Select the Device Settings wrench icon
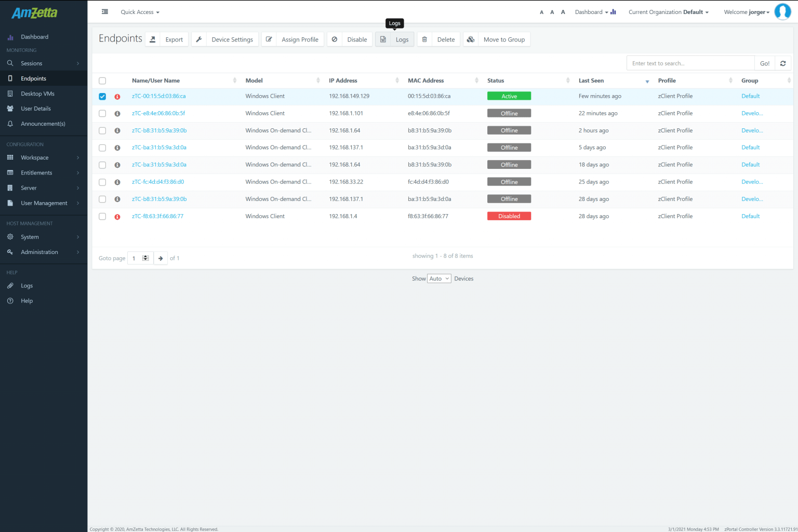The image size is (798, 532). (x=198, y=39)
